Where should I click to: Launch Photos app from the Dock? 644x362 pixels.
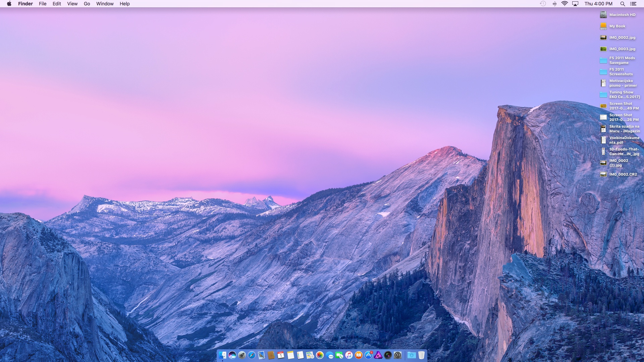[320, 355]
